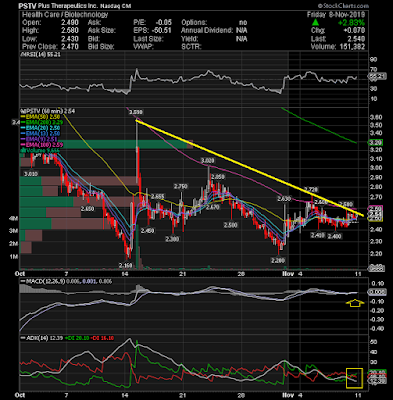
Task: Click the EMA(50) legend entry
Action: (40, 117)
